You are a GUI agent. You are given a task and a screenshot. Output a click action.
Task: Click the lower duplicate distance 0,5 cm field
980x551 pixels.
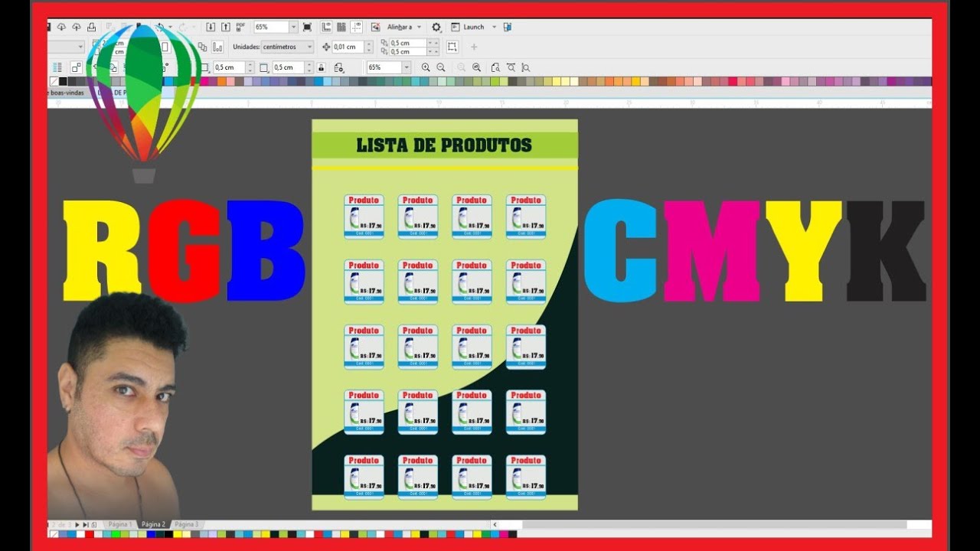coord(408,52)
